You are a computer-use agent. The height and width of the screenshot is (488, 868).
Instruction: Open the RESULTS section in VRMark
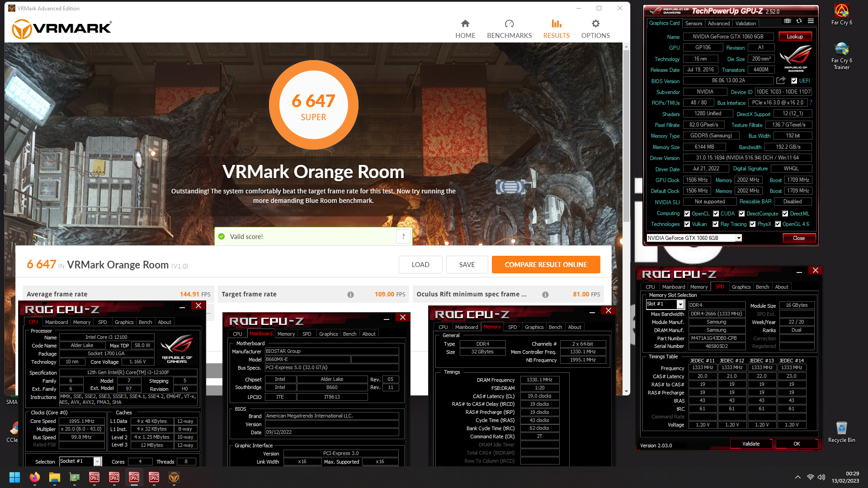[557, 29]
